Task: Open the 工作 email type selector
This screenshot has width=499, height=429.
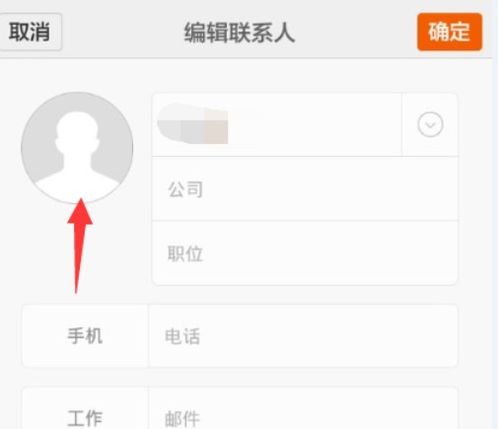Action: pos(85,413)
